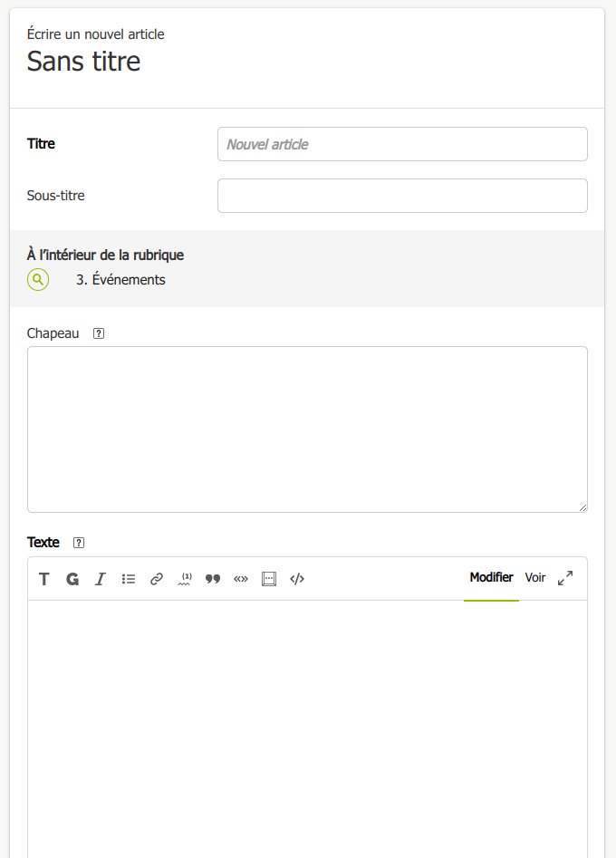Open the help icon next to Chapeau
616x858 pixels.
pos(99,333)
